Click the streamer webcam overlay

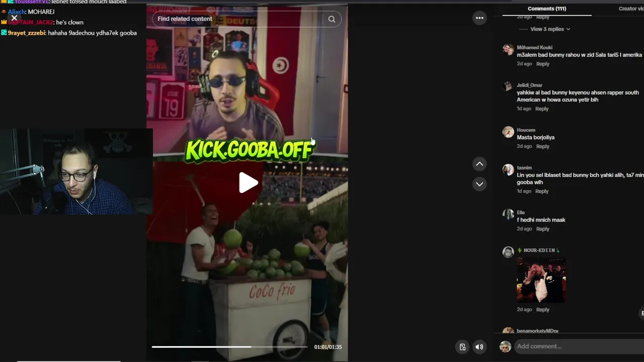click(x=75, y=172)
